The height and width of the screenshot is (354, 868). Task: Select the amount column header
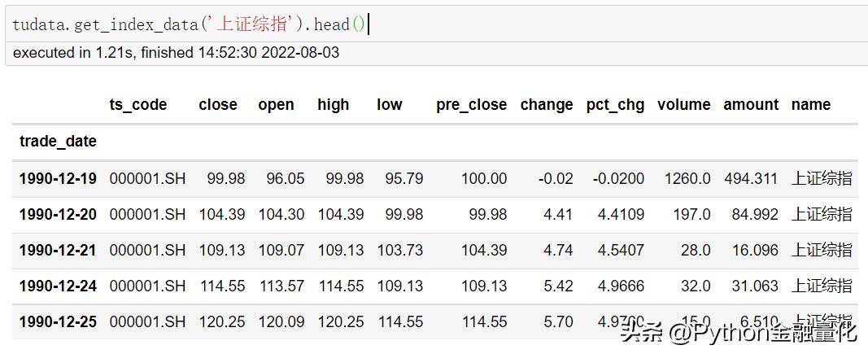coord(751,105)
